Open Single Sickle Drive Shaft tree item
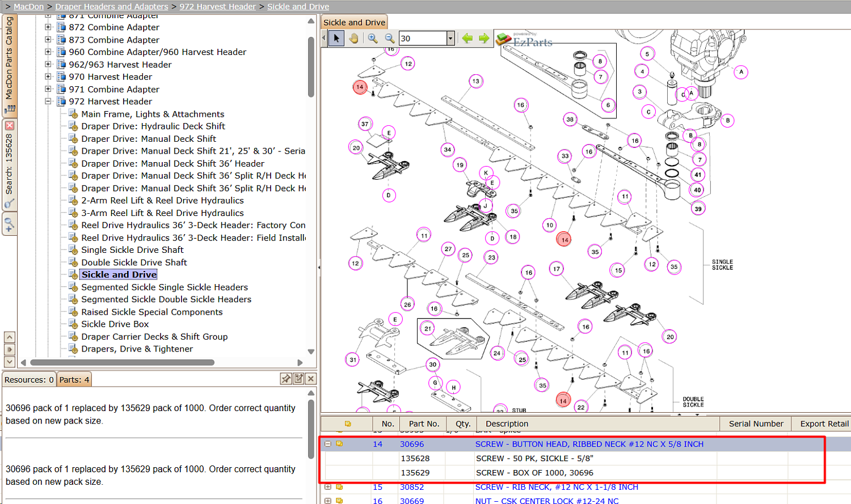 [x=132, y=250]
